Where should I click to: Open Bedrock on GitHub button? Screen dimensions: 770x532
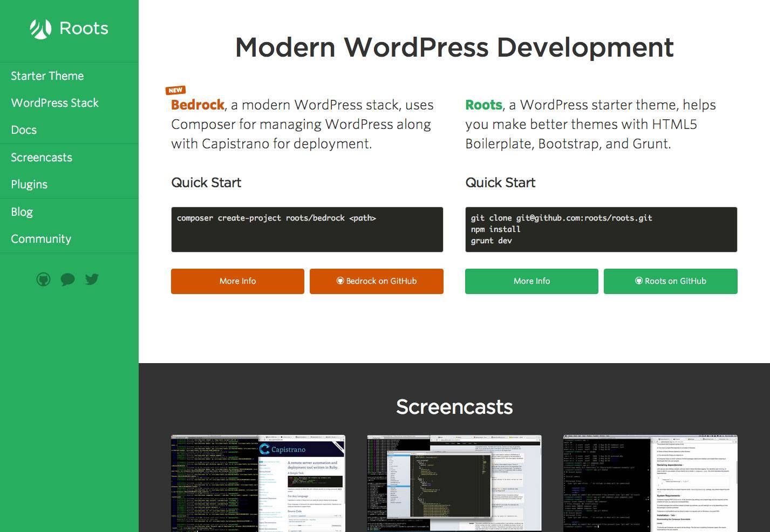(x=377, y=281)
